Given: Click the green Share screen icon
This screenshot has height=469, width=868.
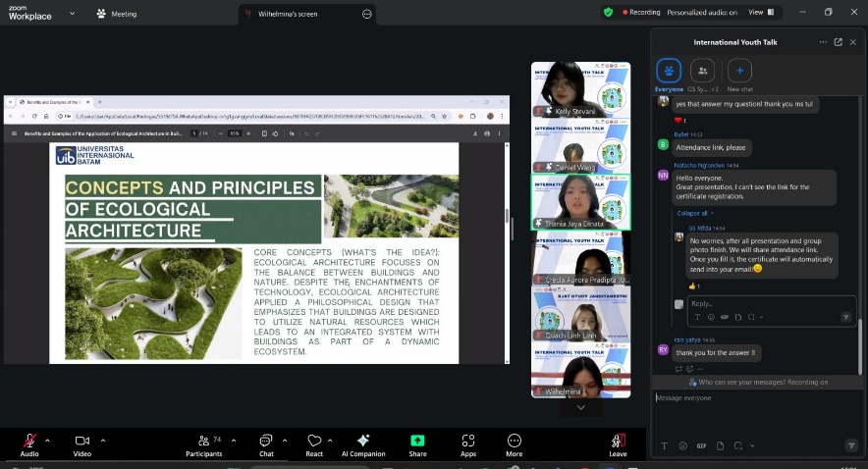Looking at the screenshot, I should coord(417,441).
